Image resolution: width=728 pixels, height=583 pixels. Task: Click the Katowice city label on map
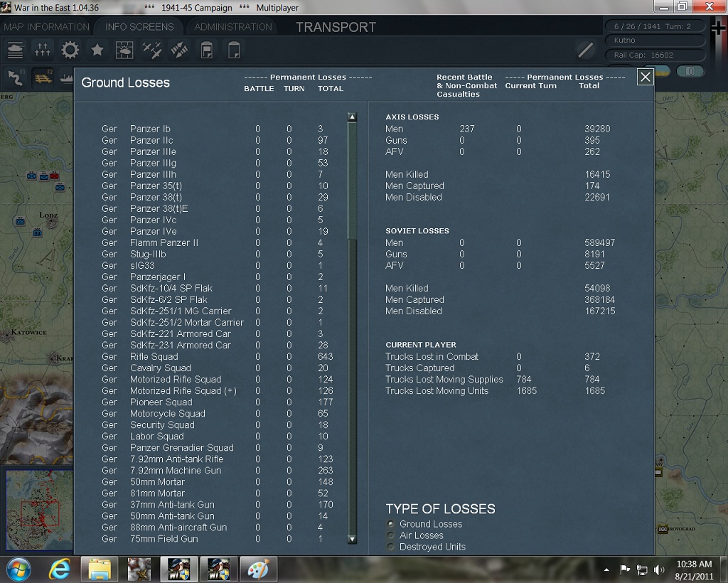pos(28,332)
